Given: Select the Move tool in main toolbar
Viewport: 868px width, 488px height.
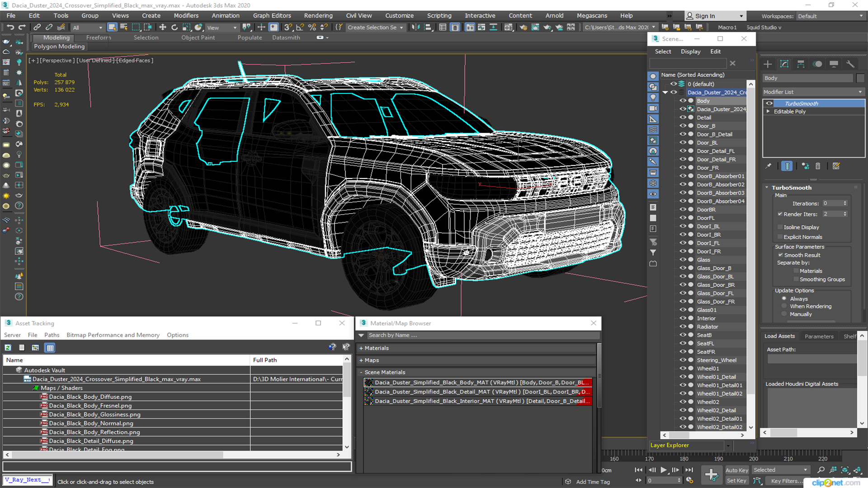Looking at the screenshot, I should tap(163, 28).
